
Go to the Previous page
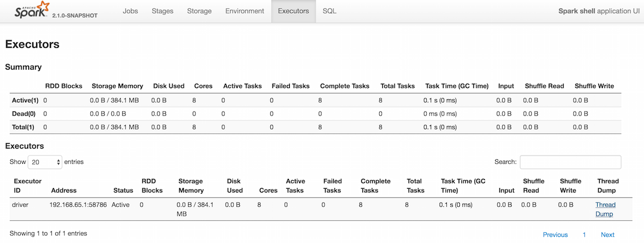(555, 235)
